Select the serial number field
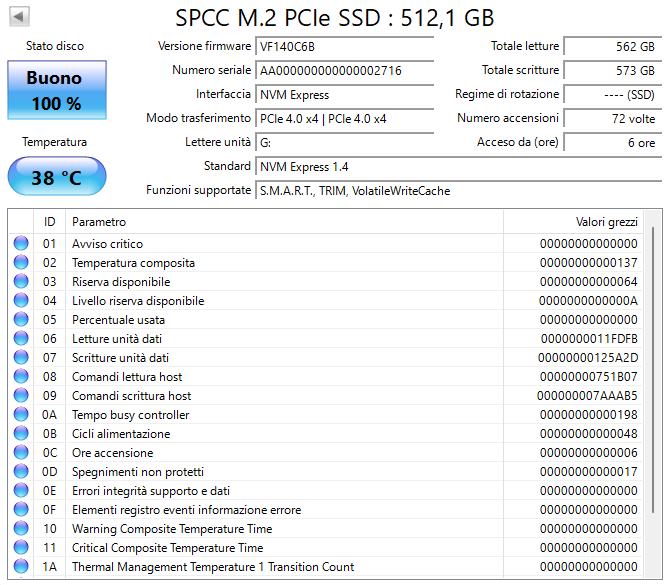Image resolution: width=669 pixels, height=585 pixels. 344,71
